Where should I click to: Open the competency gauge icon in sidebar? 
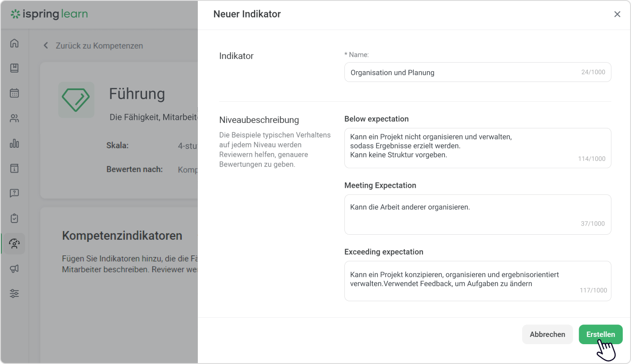(x=14, y=244)
